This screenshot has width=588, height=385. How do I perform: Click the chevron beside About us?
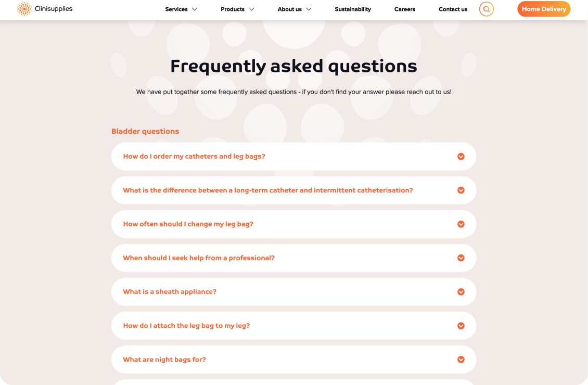coord(309,9)
